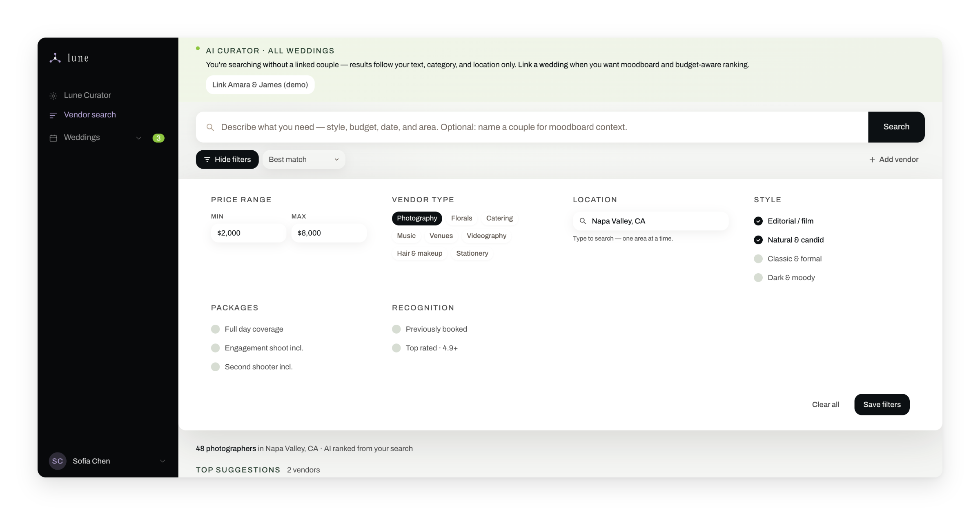Toggle Previously booked recognition filter
The height and width of the screenshot is (515, 980).
[396, 329]
